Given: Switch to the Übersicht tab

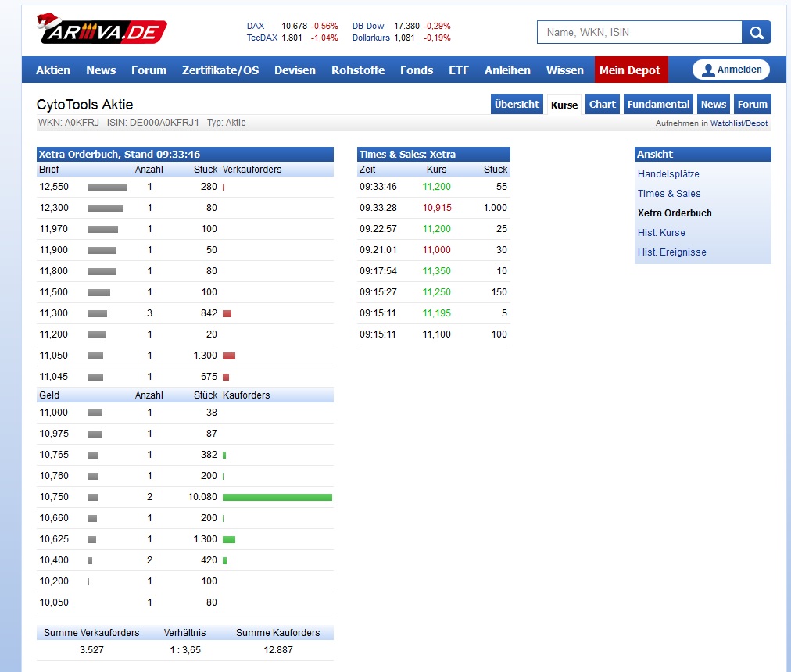Looking at the screenshot, I should (x=517, y=105).
